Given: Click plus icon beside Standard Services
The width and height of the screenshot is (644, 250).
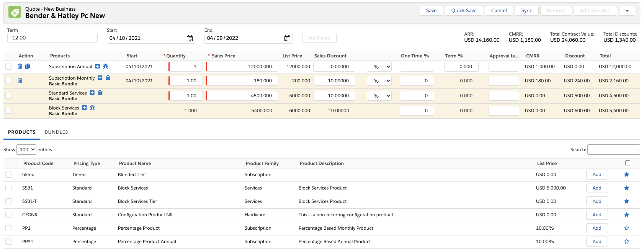Looking at the screenshot, I should (92, 93).
